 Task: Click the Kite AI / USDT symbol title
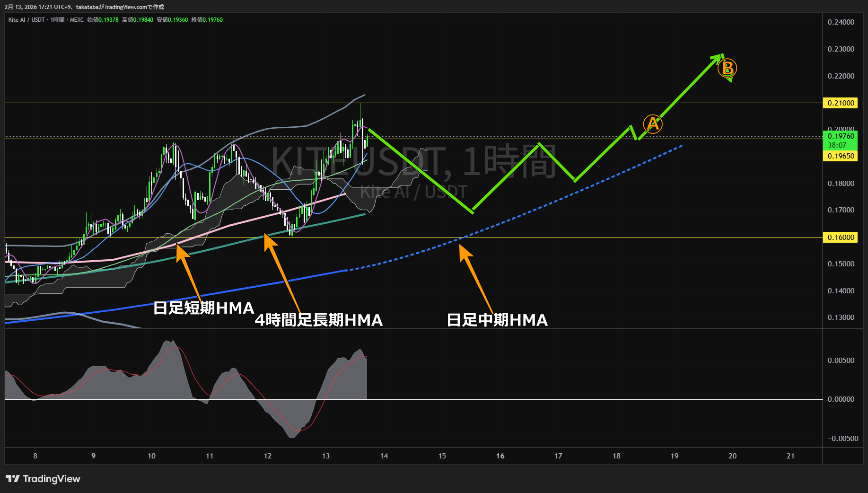coord(26,20)
